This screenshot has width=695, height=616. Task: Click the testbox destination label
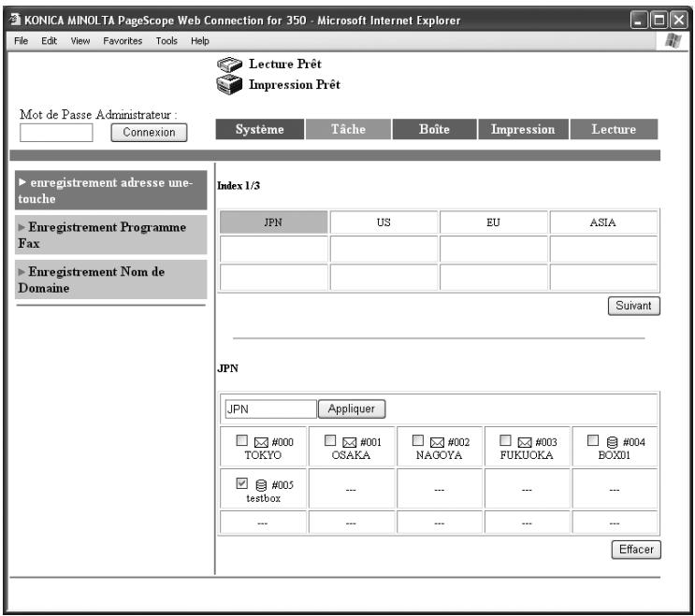263,498
